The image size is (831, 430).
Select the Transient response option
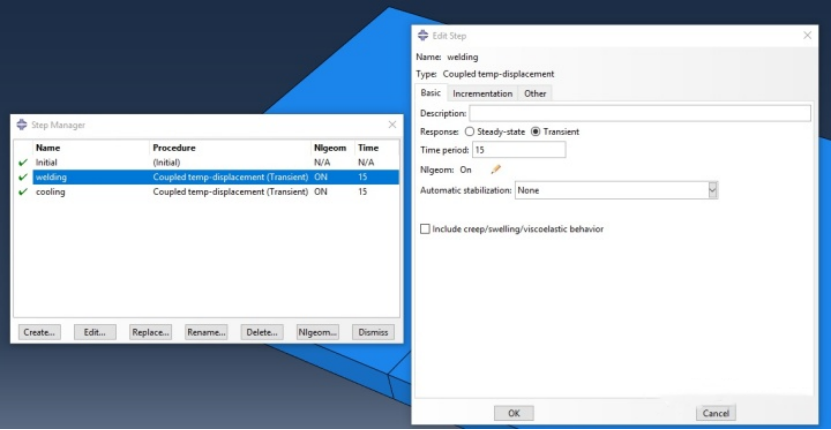[535, 131]
